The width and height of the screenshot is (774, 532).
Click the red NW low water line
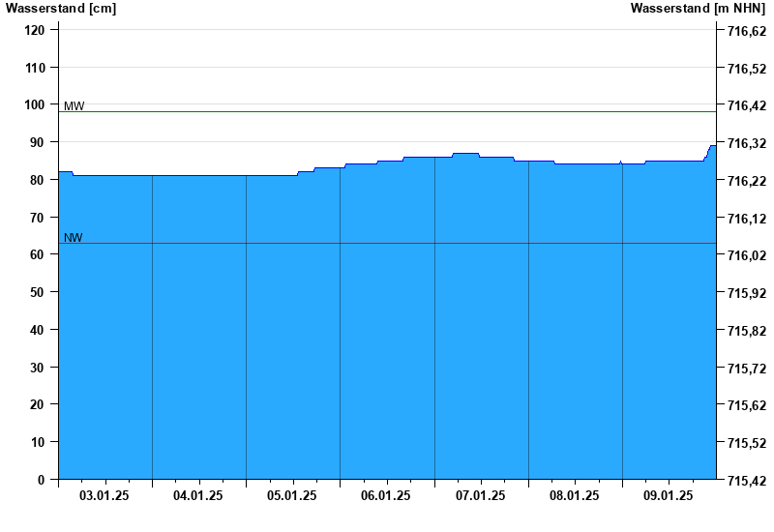(x=388, y=244)
